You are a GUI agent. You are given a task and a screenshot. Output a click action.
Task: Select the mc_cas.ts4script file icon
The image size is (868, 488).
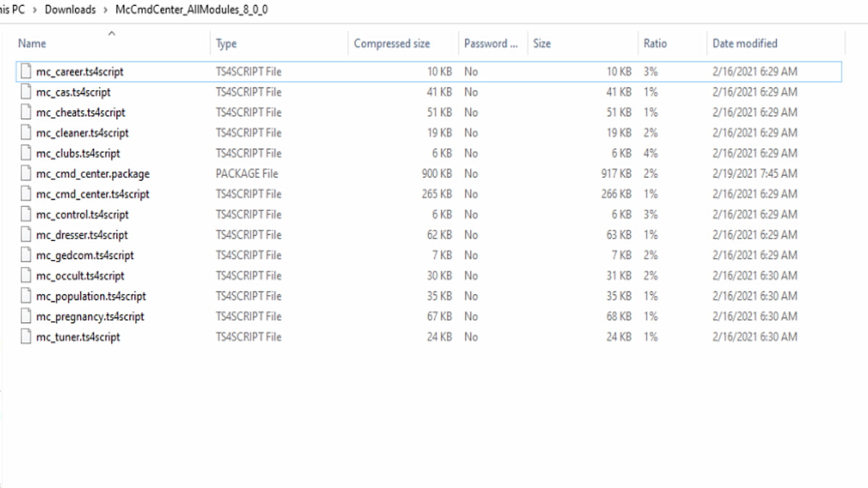26,92
